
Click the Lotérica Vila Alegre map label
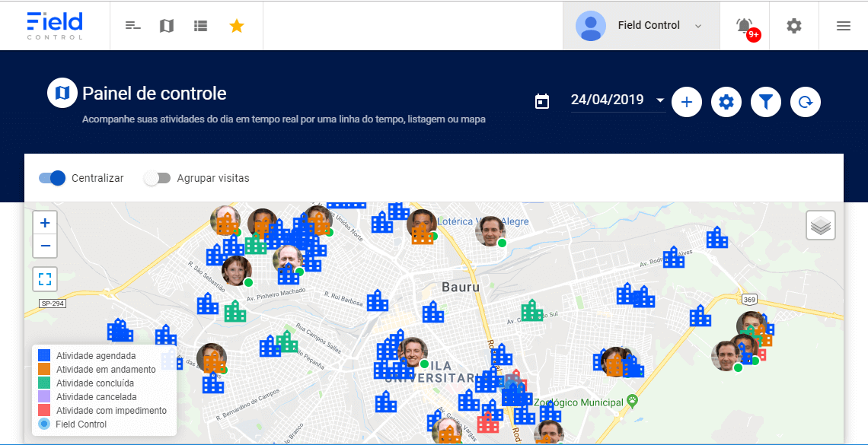(483, 221)
